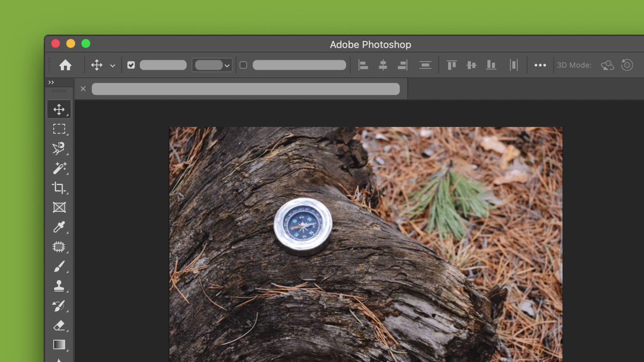This screenshot has height=362, width=644.
Task: Click the Home icon in options bar
Action: point(65,65)
